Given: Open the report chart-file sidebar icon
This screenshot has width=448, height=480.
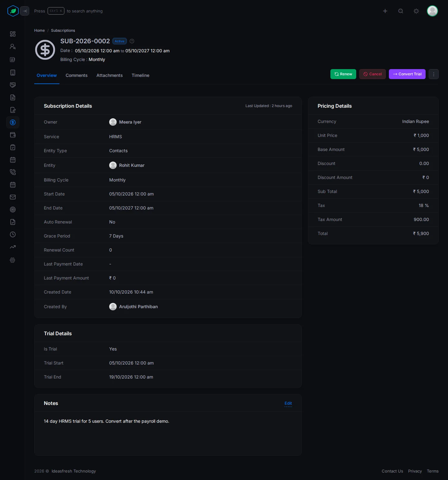Looking at the screenshot, I should 13,222.
